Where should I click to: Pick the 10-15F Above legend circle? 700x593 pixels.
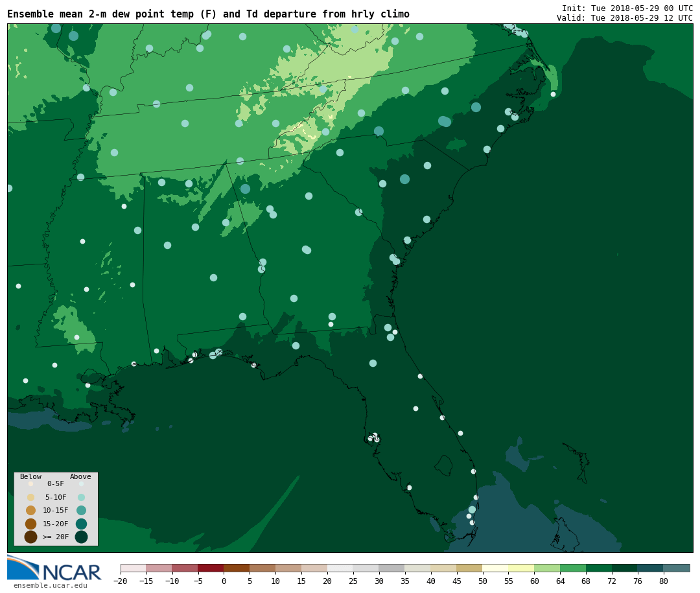[81, 510]
